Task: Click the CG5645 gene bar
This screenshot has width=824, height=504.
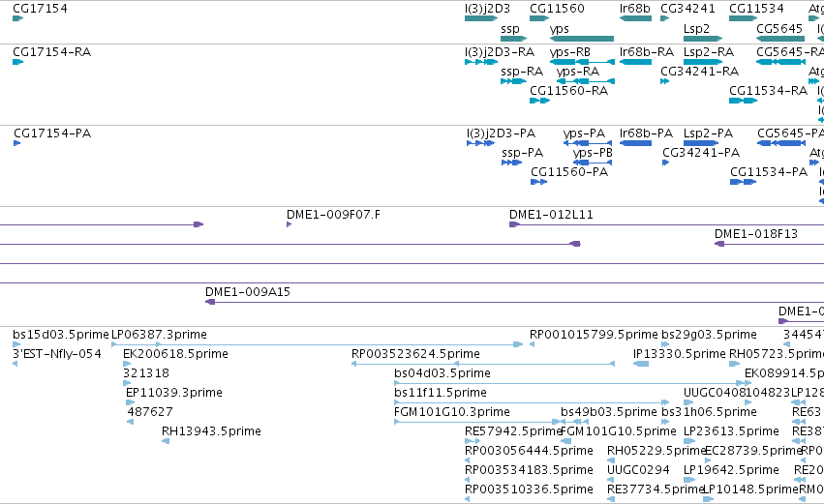Action: pyautogui.click(x=780, y=39)
